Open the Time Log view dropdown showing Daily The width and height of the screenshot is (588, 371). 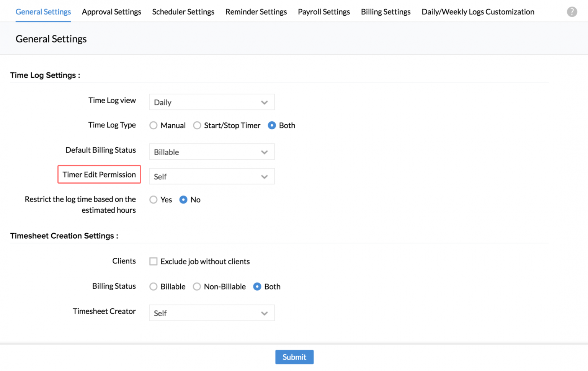pyautogui.click(x=212, y=102)
